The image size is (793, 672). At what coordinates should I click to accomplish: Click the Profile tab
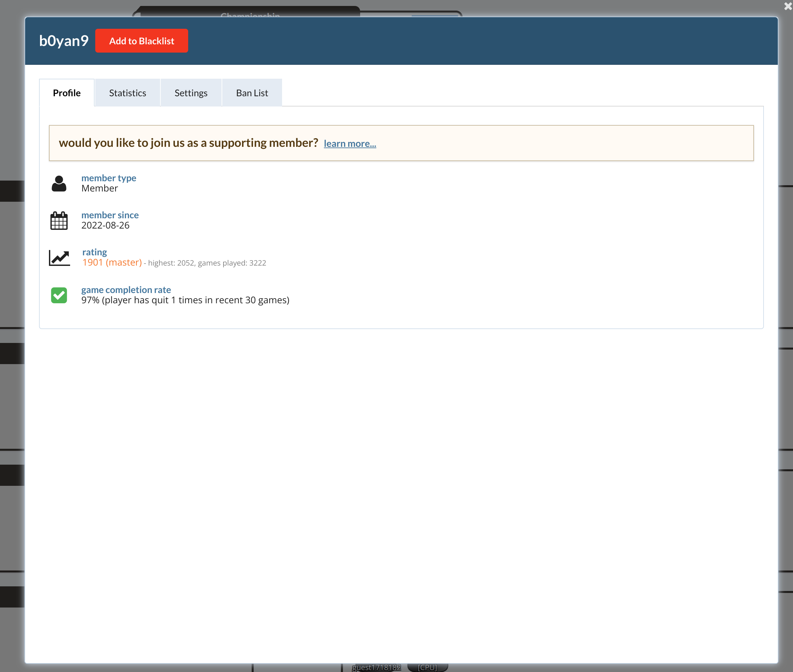coord(67,93)
